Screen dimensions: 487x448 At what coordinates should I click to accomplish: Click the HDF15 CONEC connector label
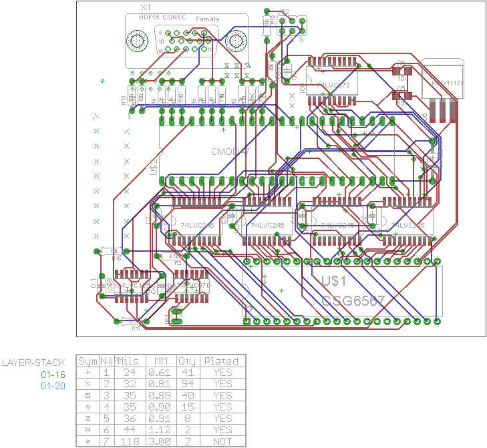[x=163, y=17]
